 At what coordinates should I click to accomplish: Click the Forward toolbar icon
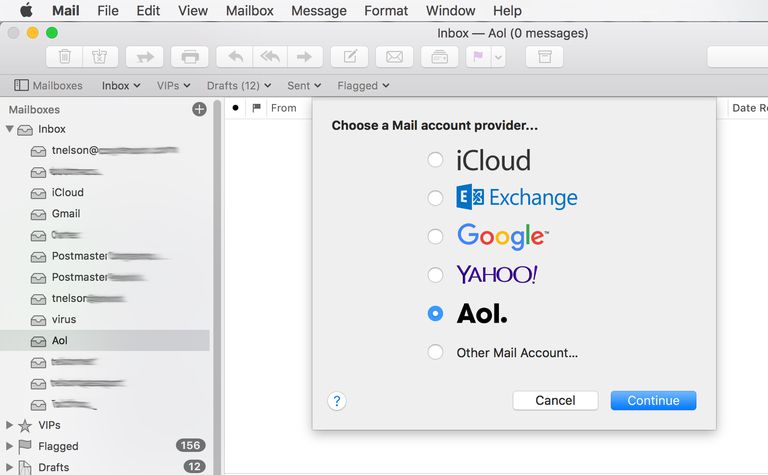point(305,57)
